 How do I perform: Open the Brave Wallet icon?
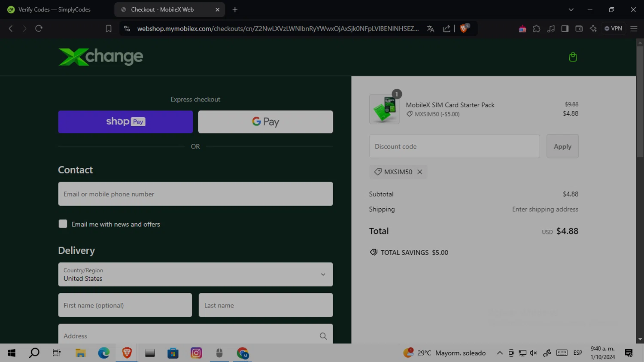(579, 29)
